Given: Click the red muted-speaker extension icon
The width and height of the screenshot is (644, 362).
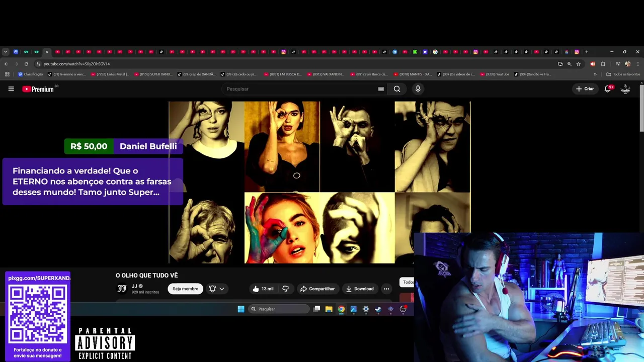Looking at the screenshot, I should pos(592,64).
